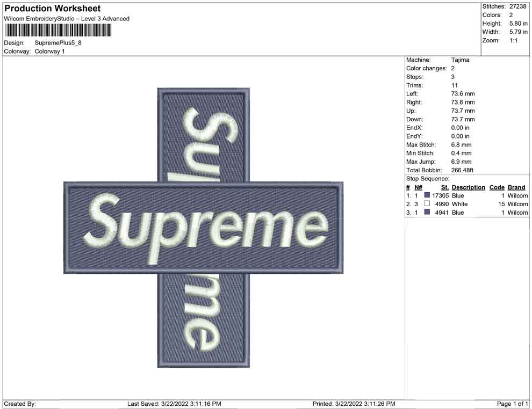Viewport: 532px width, 409px height.
Task: Click the Height value 5.80 in
Action: (518, 24)
